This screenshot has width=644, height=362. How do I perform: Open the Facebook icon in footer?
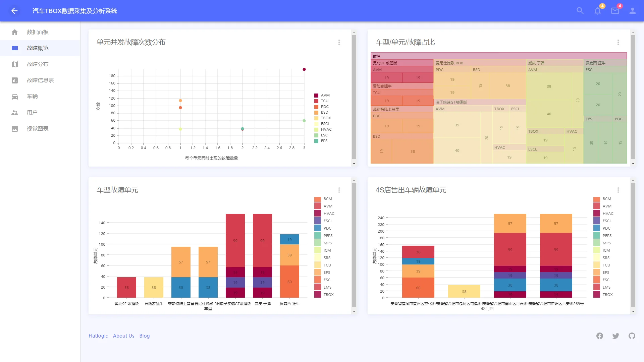tap(600, 336)
